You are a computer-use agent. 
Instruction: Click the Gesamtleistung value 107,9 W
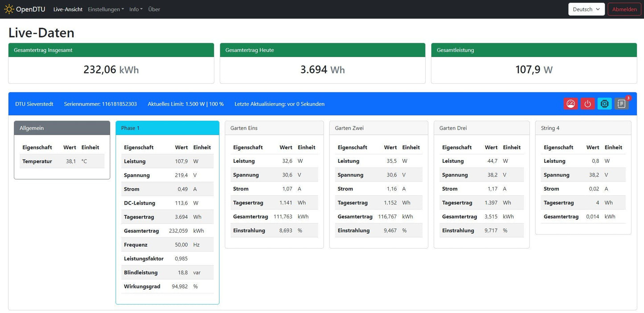coord(533,70)
